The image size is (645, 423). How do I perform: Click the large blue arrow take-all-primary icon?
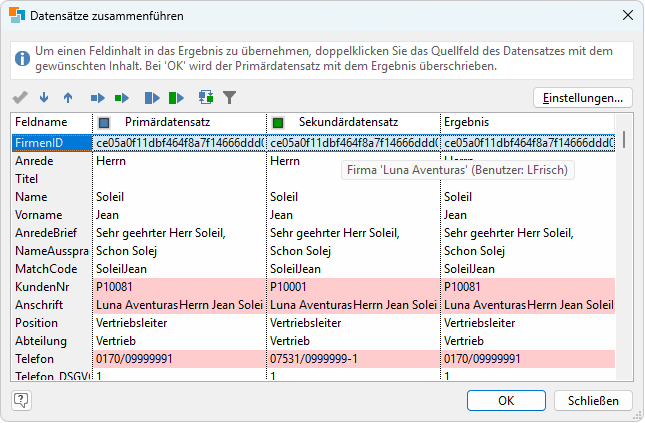point(152,98)
